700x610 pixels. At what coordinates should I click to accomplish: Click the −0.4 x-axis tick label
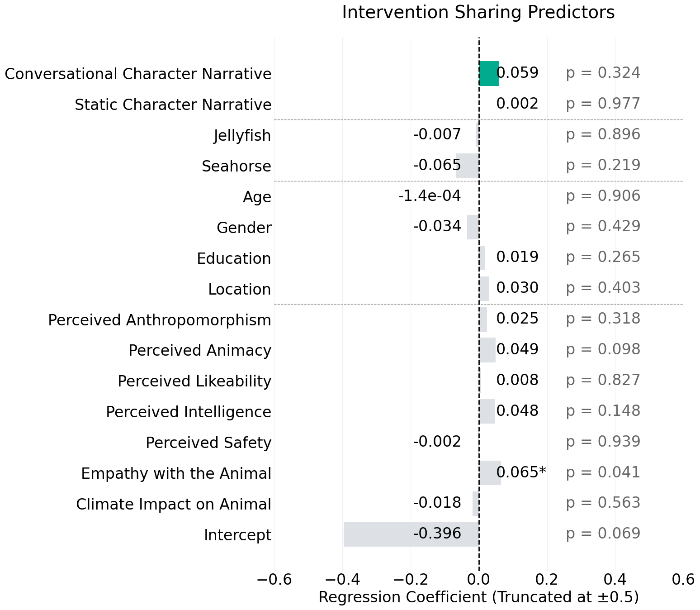tap(342, 579)
